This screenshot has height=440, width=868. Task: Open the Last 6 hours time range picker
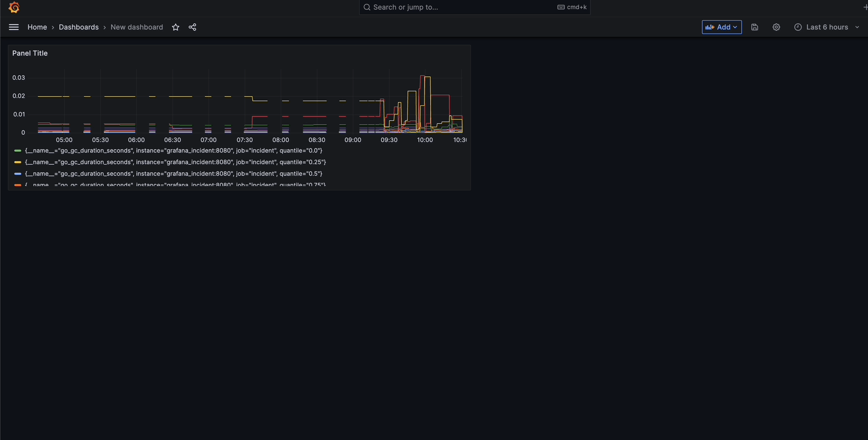pyautogui.click(x=827, y=27)
